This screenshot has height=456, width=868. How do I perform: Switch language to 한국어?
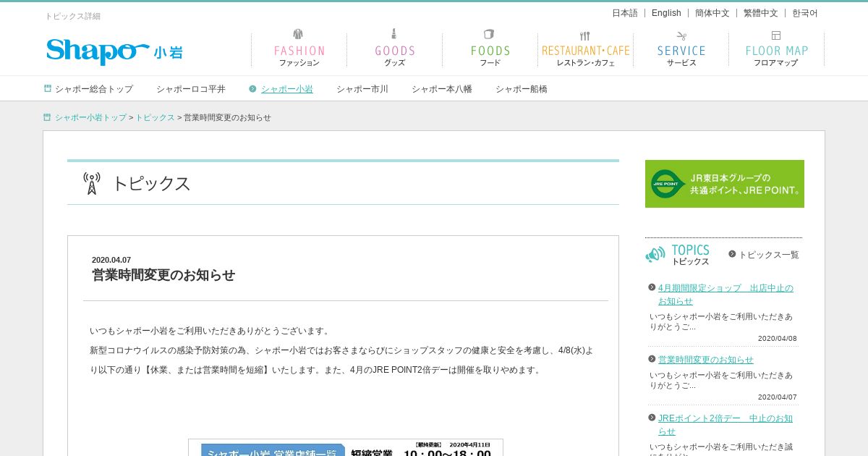(805, 13)
